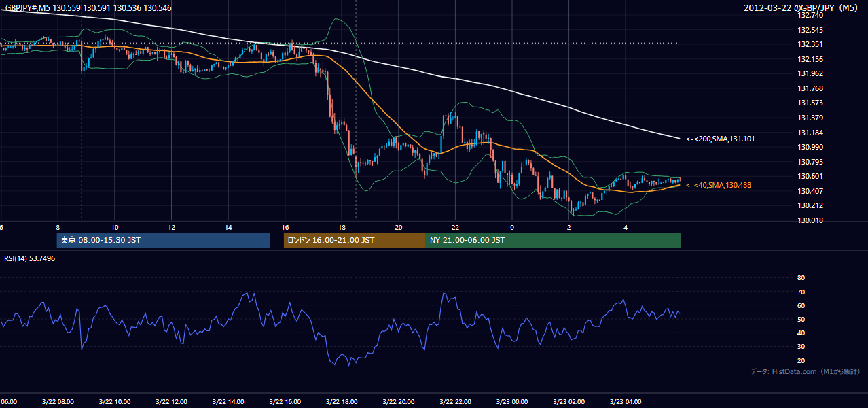Click price axis level 130.990

(809, 147)
